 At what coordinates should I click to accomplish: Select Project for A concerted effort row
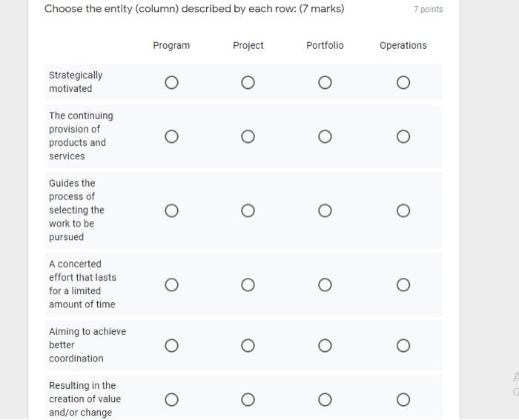tap(248, 285)
